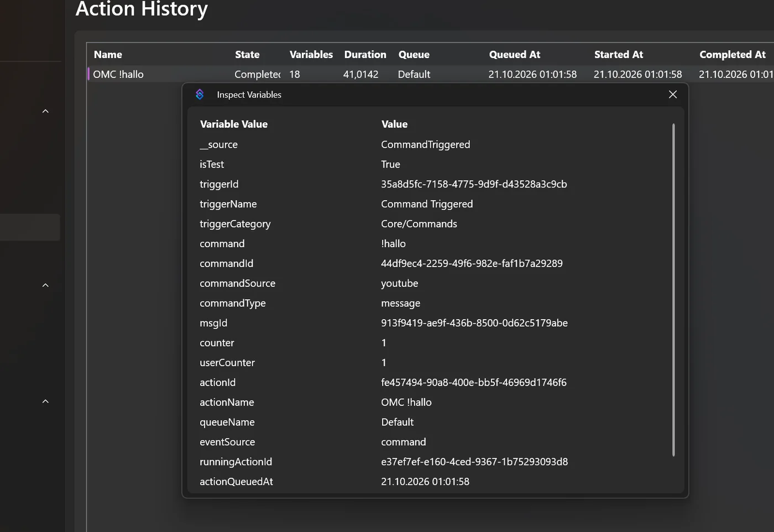The height and width of the screenshot is (532, 774).
Task: Click the triggerName variable name
Action: [x=228, y=205]
